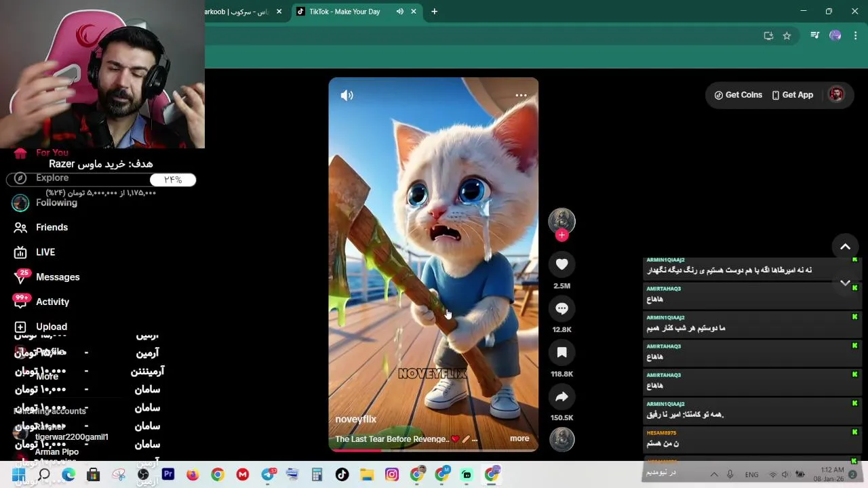Seek in the video progress bar
868x488 pixels.
tap(433, 450)
